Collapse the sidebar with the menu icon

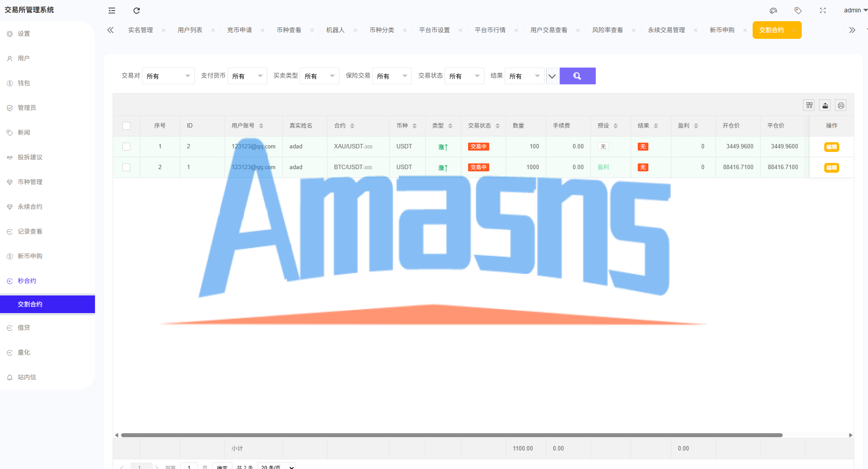pos(112,11)
